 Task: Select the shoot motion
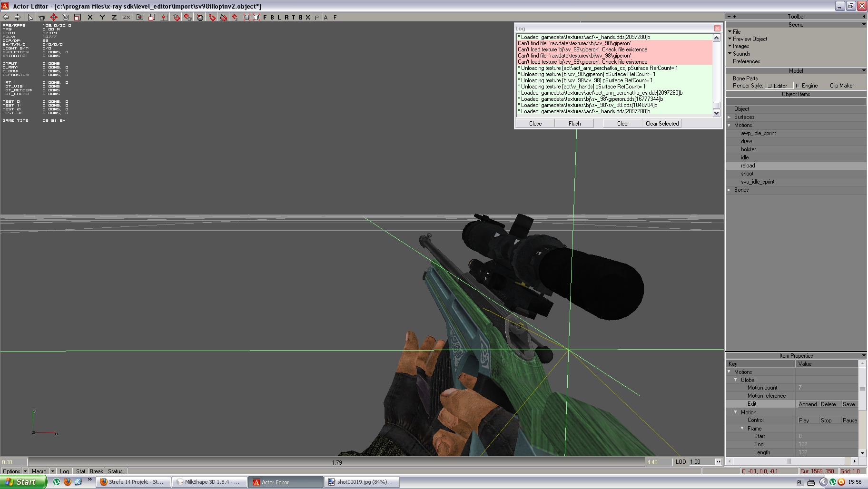coord(747,174)
